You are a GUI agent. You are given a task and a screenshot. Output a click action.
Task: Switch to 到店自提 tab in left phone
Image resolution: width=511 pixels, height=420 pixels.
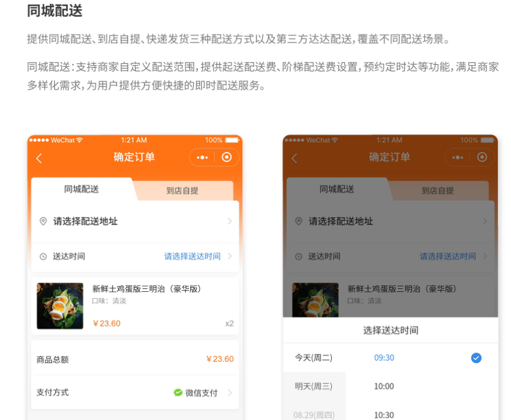183,191
